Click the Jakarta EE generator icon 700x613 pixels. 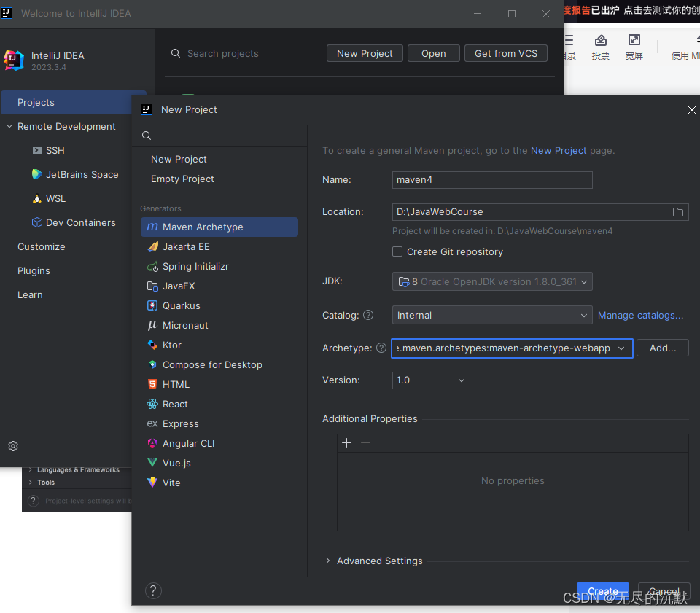pos(152,246)
